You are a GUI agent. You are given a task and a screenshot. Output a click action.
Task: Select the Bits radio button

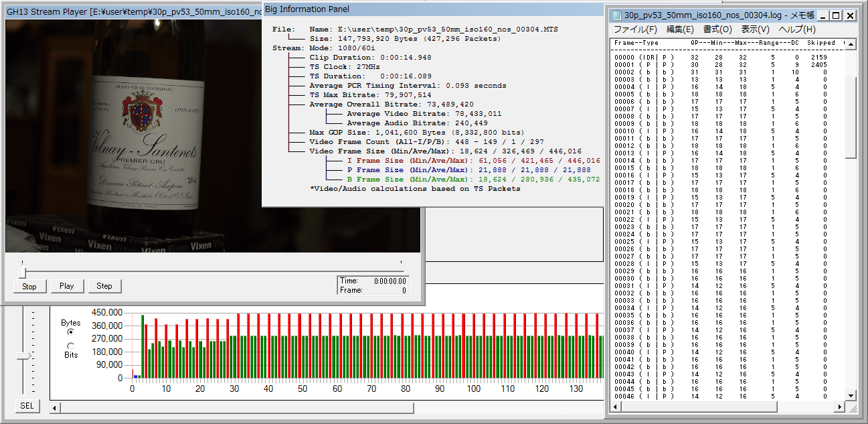coord(71,346)
